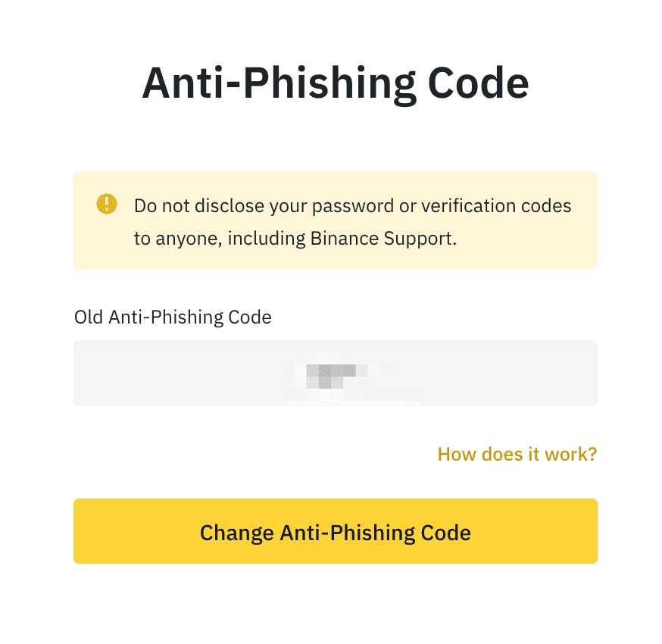
Task: Click the yellow exclamation warning icon
Action: click(x=108, y=204)
